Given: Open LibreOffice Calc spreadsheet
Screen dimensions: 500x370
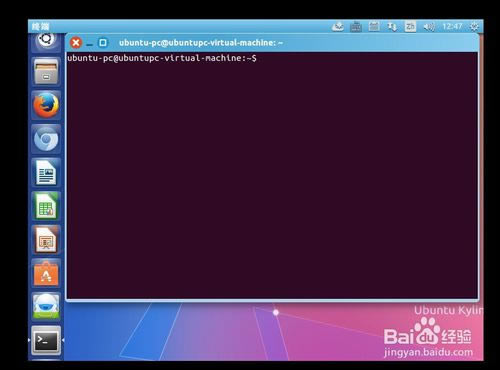Looking at the screenshot, I should tap(46, 206).
